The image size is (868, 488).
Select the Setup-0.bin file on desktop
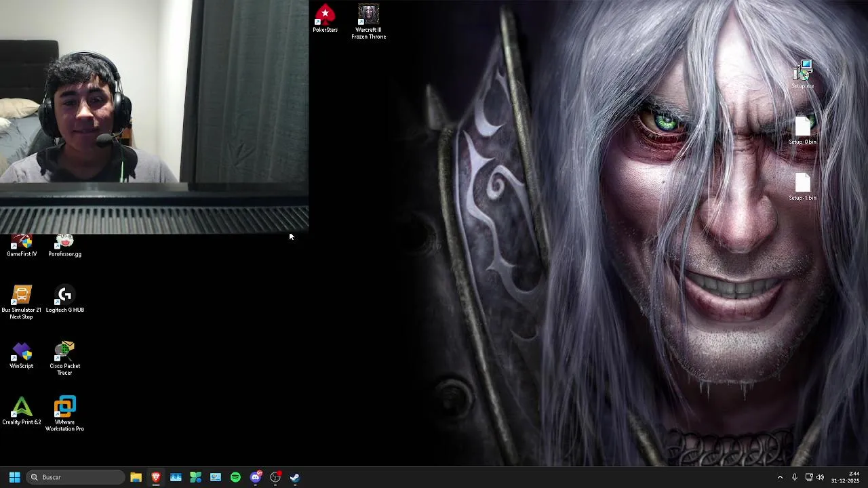tap(802, 130)
